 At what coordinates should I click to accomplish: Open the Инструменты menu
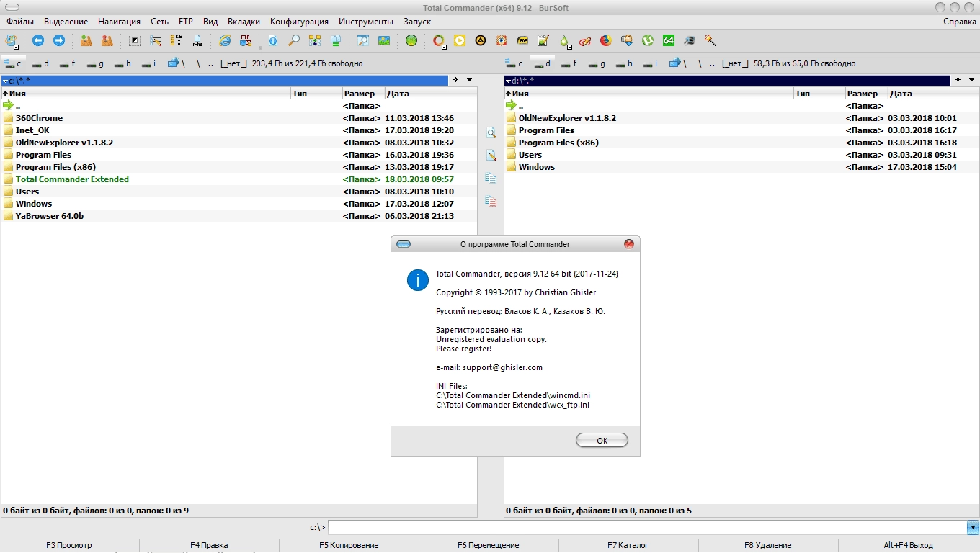[x=366, y=22]
